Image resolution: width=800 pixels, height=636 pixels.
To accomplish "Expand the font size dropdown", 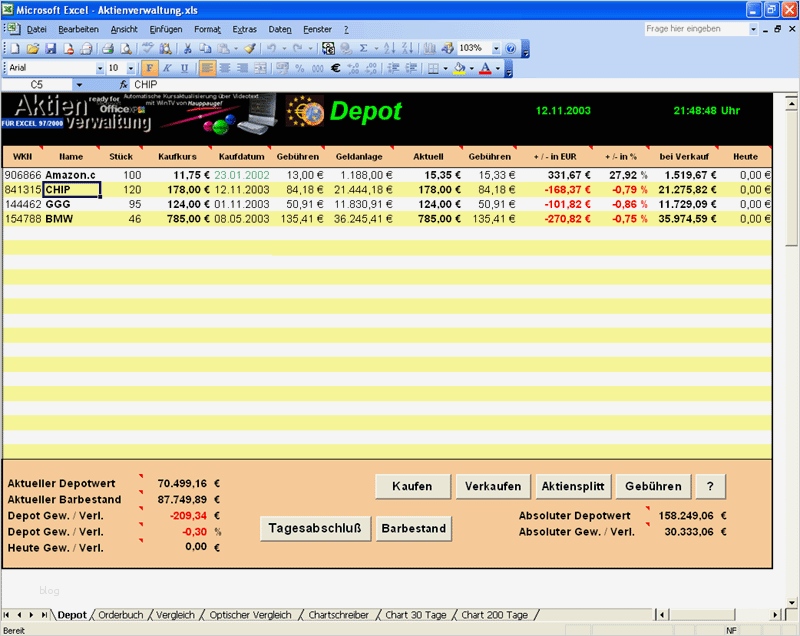I will coord(130,68).
